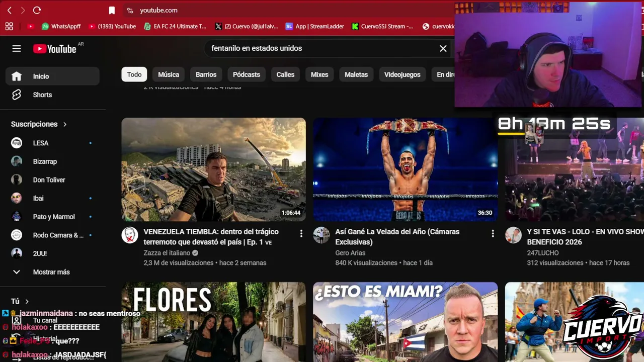Open the (1393) YouTube bookmark
Screen dimensions: 644x362
(112, 26)
